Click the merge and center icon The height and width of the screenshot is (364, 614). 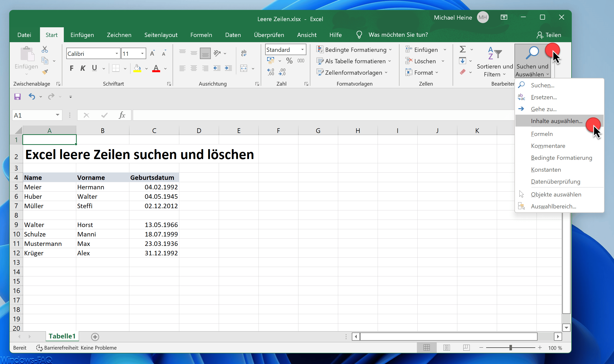click(244, 68)
